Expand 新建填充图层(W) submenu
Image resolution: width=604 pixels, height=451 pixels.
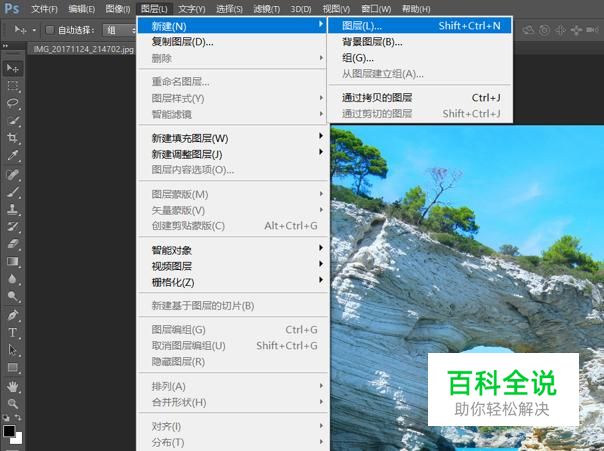[320, 136]
